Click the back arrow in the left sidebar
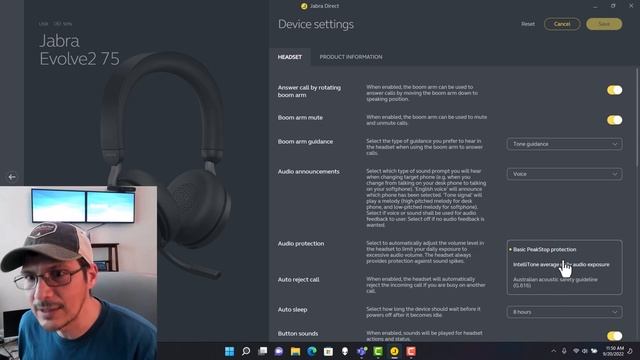Image resolution: width=640 pixels, height=360 pixels. 12,177
